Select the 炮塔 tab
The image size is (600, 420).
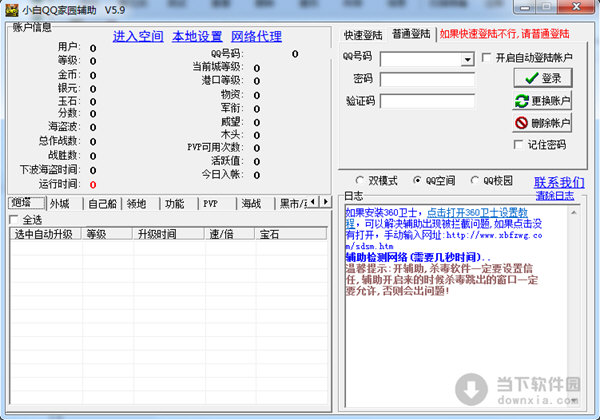click(26, 203)
